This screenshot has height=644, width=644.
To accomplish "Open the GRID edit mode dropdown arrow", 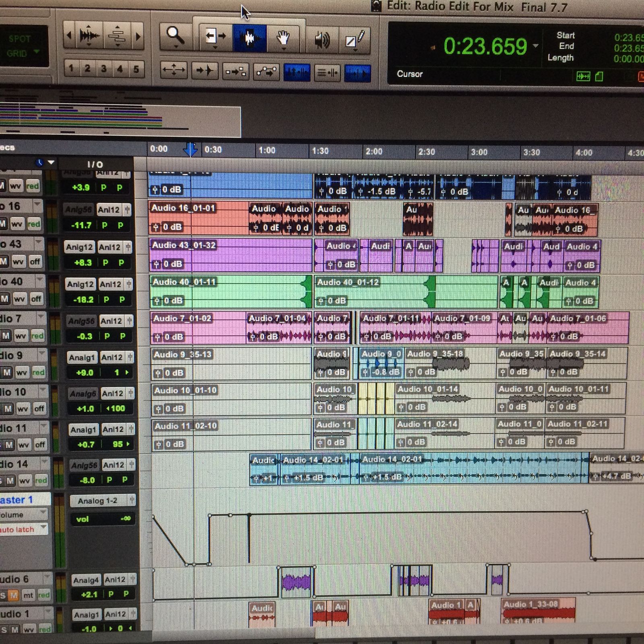I will coord(37,52).
